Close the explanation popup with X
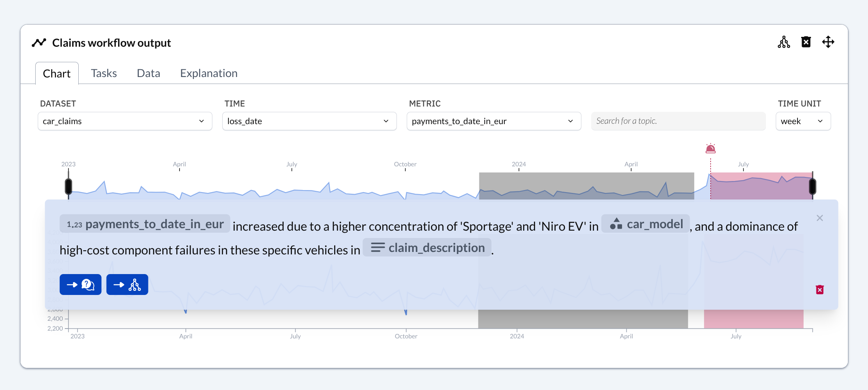Viewport: 868px width, 390px height. pos(820,218)
